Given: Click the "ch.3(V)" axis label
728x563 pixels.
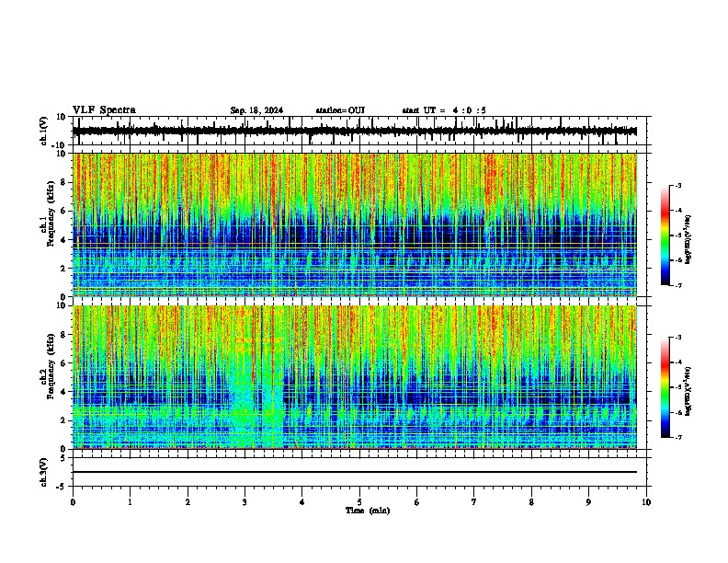Looking at the screenshot, I should [x=43, y=473].
